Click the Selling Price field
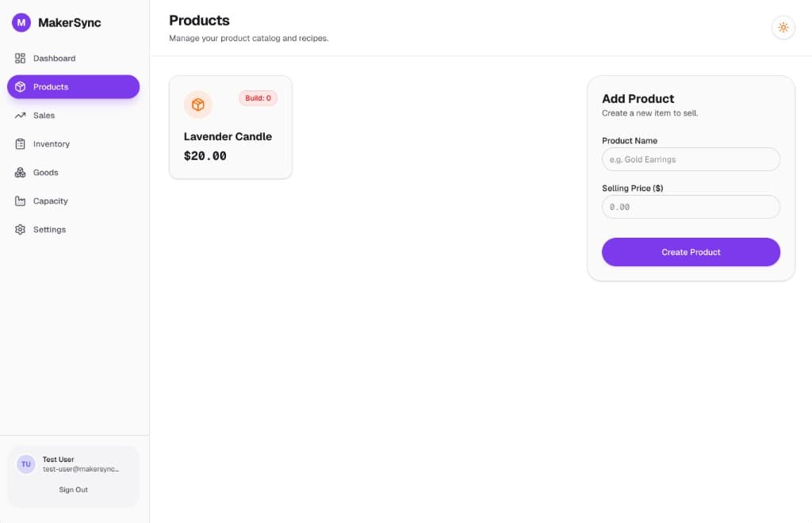 [x=691, y=207]
